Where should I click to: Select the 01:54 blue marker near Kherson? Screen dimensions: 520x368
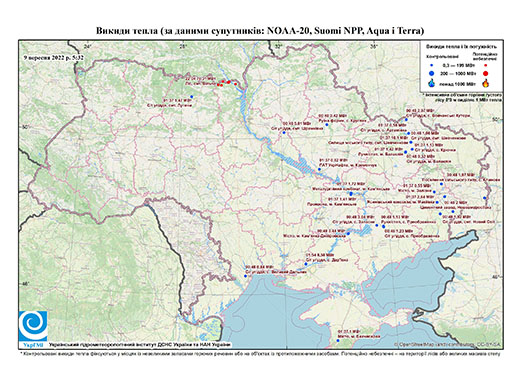click(x=306, y=264)
